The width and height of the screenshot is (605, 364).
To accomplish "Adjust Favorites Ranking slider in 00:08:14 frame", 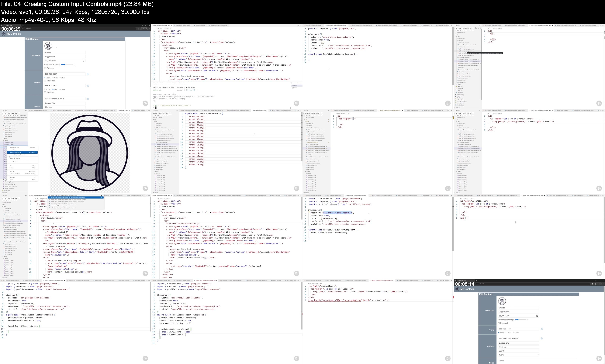I will pyautogui.click(x=520, y=320).
